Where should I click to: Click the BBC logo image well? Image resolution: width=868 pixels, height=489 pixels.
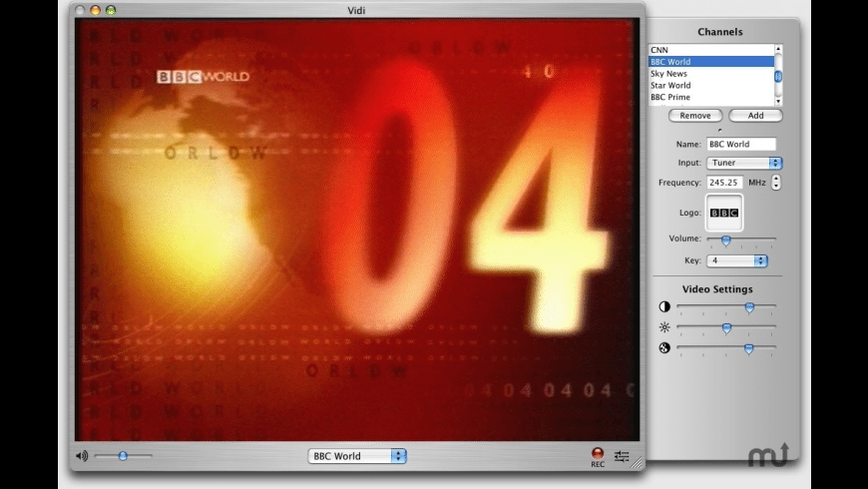point(724,213)
